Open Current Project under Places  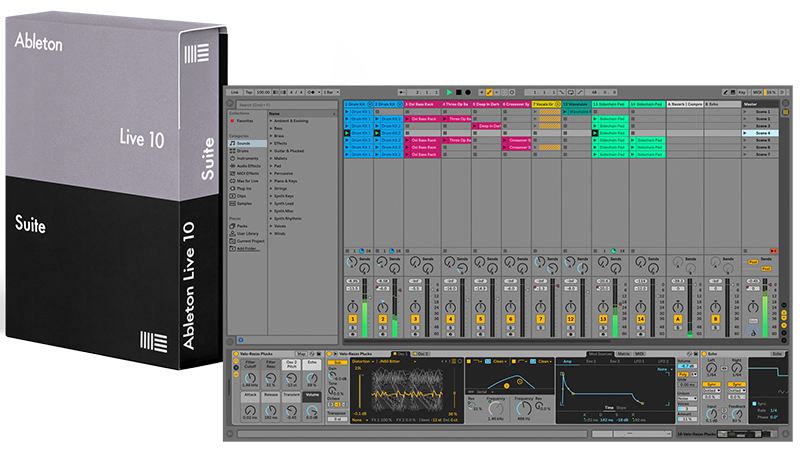click(247, 241)
